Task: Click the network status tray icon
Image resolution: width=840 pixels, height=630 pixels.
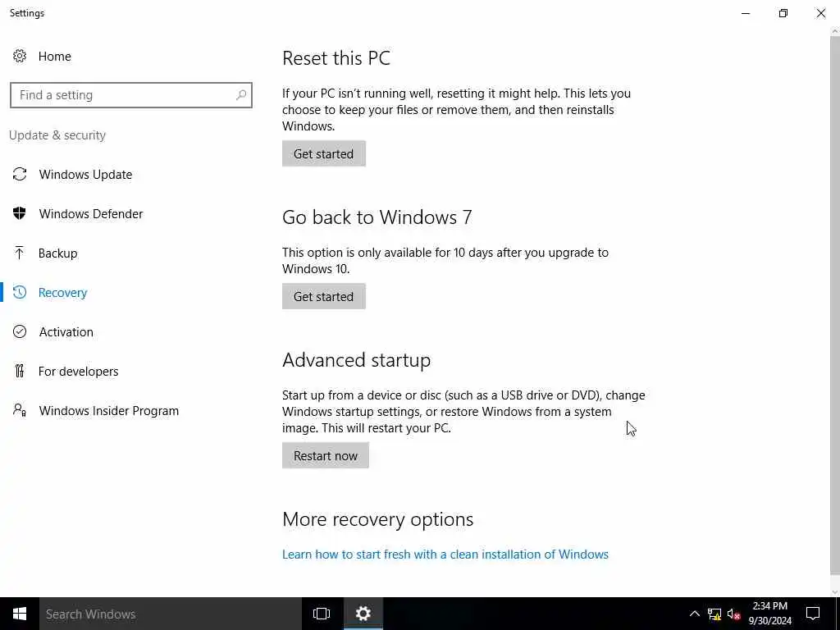Action: click(x=714, y=614)
